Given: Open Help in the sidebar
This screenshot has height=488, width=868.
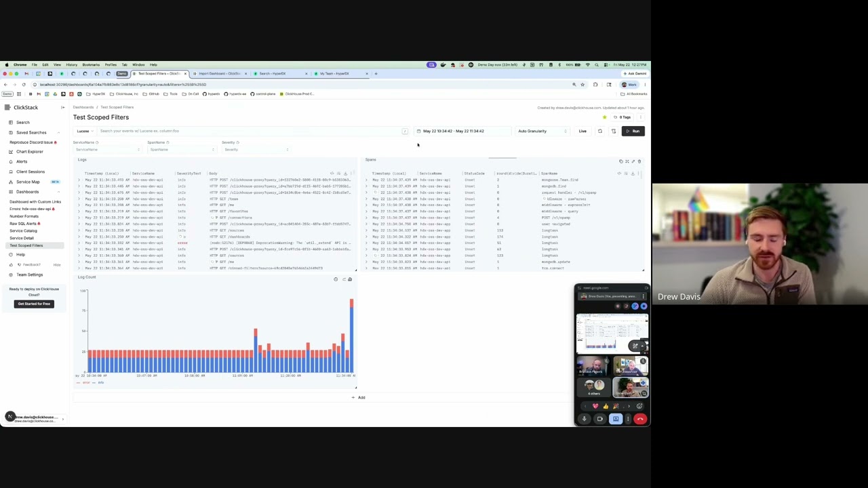Looking at the screenshot, I should pos(20,255).
